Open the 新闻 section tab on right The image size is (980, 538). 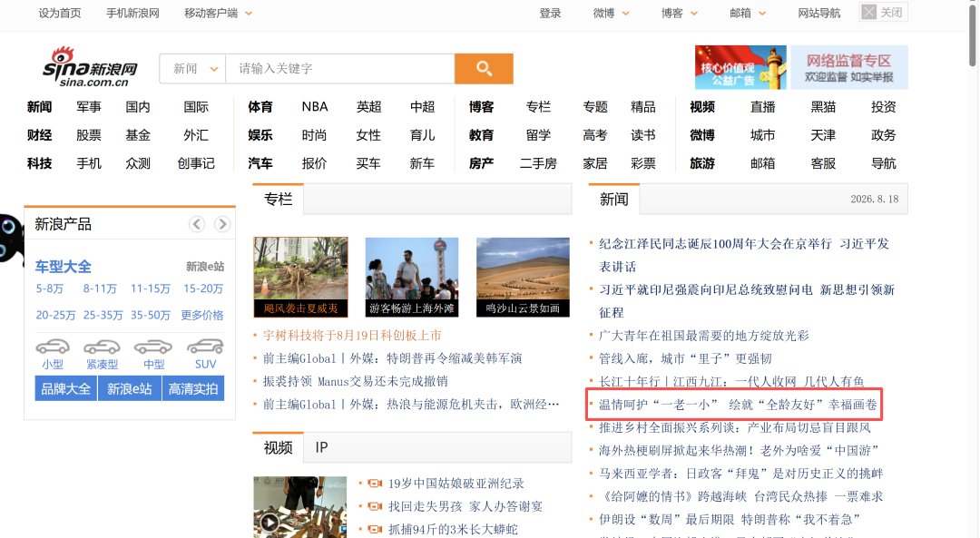coord(613,200)
